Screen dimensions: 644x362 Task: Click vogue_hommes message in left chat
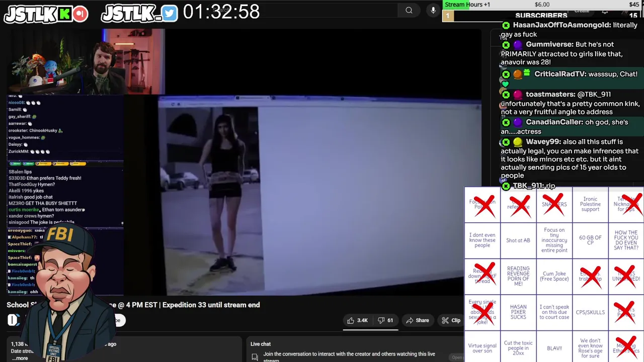pos(27,137)
